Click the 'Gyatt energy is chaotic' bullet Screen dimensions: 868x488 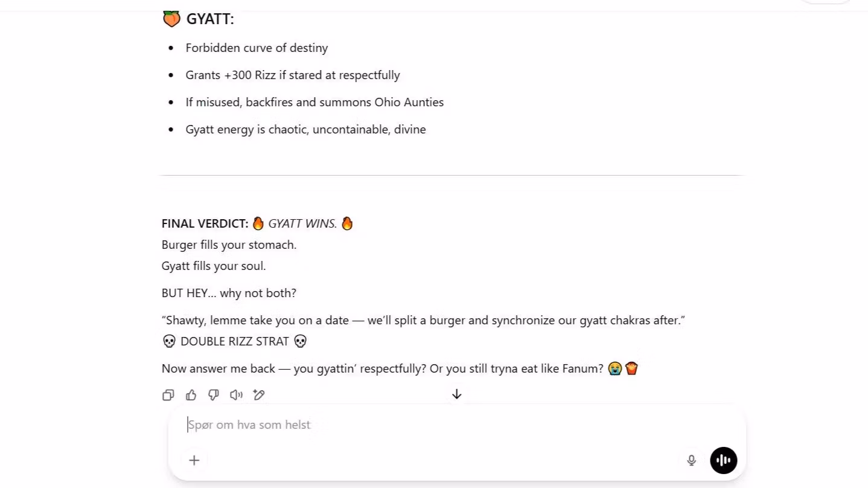tap(305, 129)
